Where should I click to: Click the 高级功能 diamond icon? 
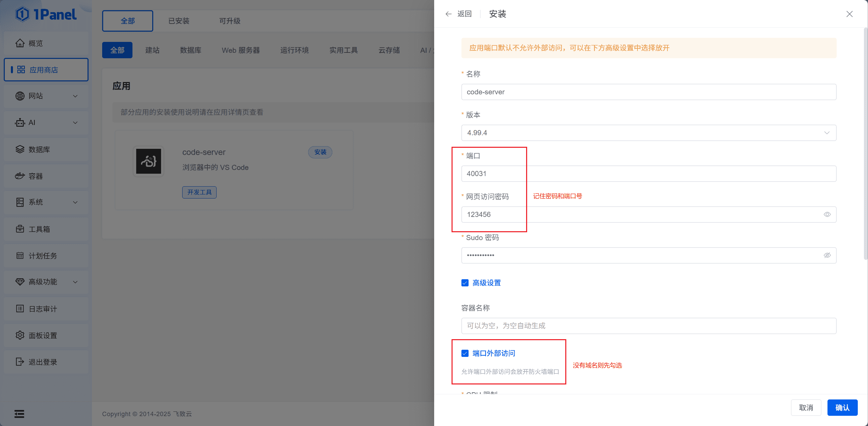point(20,282)
